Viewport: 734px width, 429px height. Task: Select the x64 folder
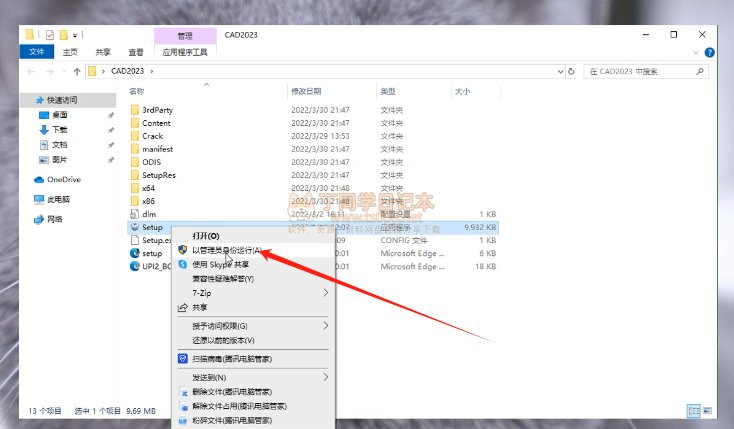click(148, 188)
